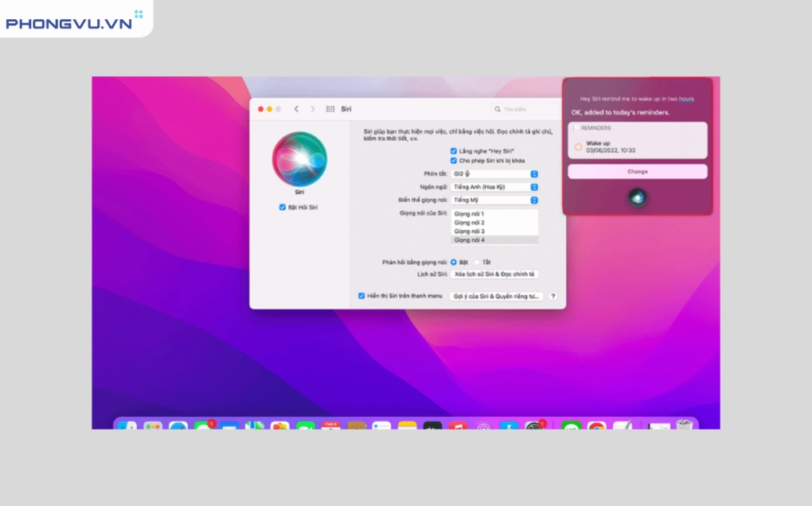Click the "Tìm kiếm" search field
This screenshot has width=812, height=506.
point(525,109)
